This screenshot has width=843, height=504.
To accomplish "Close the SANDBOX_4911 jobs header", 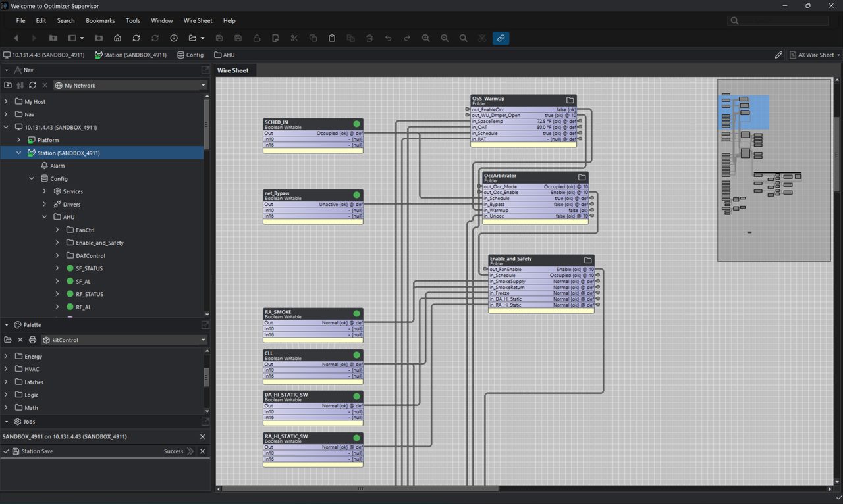I will (x=202, y=436).
